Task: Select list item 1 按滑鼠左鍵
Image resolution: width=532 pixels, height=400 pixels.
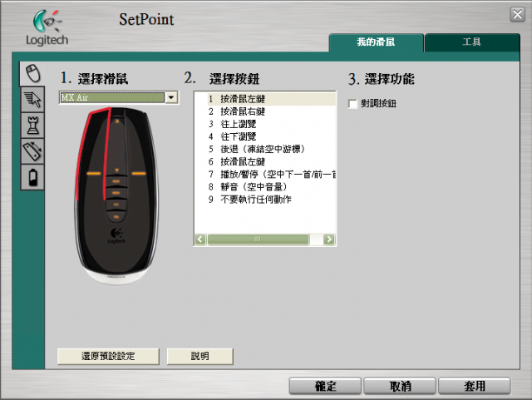Action: (x=272, y=99)
